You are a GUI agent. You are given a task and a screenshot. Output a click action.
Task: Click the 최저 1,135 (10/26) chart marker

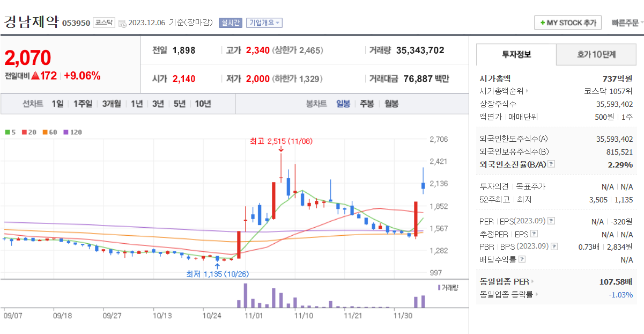tap(217, 274)
